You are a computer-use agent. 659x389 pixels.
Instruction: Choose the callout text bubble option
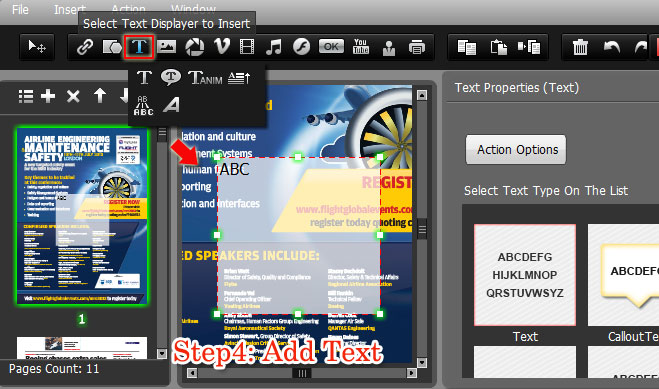click(x=171, y=77)
